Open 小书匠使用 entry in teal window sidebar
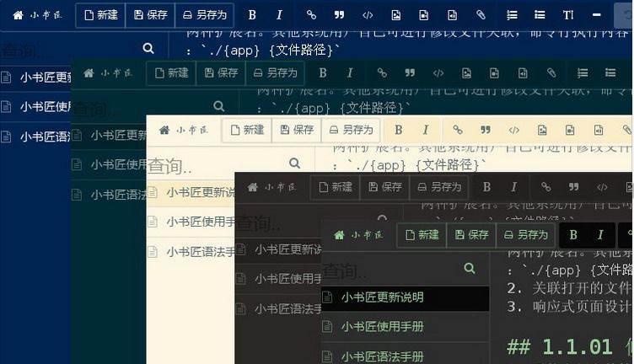This screenshot has height=364, width=634. coord(109,164)
